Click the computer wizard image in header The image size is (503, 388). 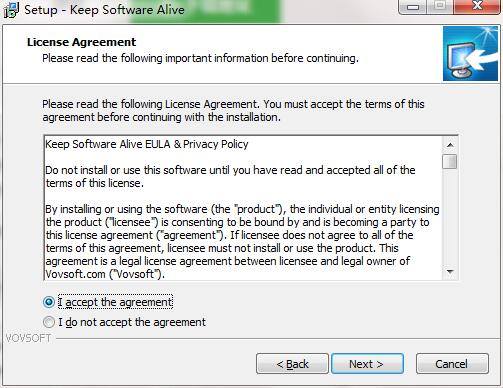(x=470, y=54)
